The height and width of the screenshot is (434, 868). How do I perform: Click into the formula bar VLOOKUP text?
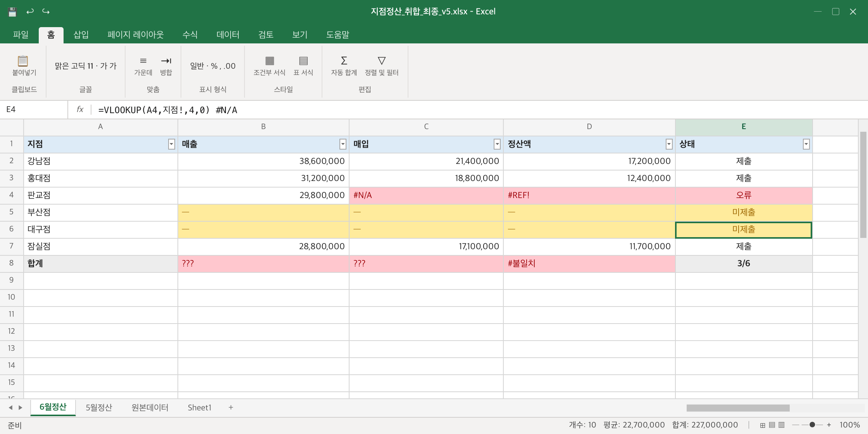pyautogui.click(x=167, y=110)
